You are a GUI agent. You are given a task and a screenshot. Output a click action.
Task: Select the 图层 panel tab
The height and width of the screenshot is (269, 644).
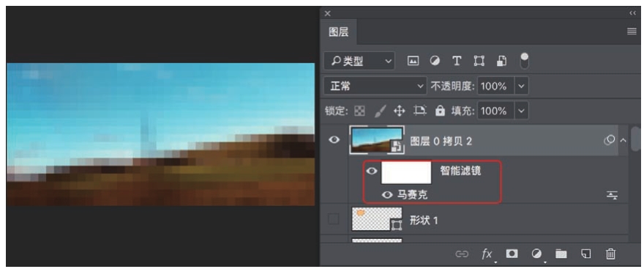tap(339, 32)
